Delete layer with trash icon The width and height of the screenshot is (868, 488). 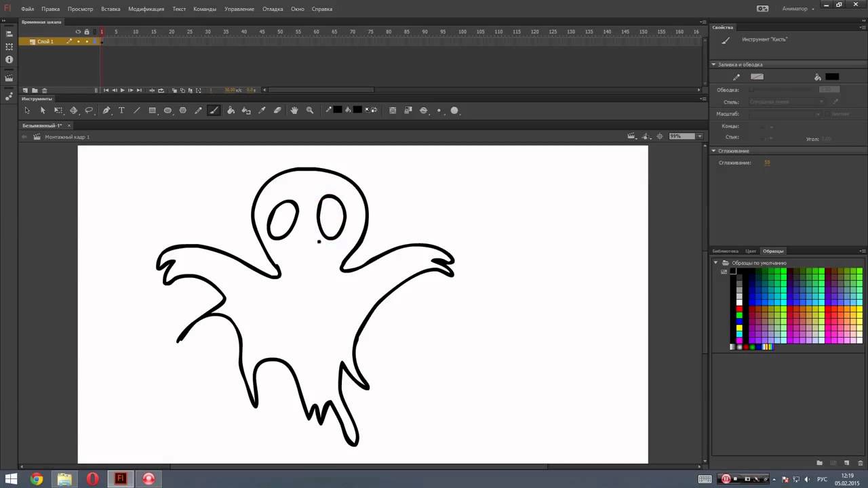45,90
